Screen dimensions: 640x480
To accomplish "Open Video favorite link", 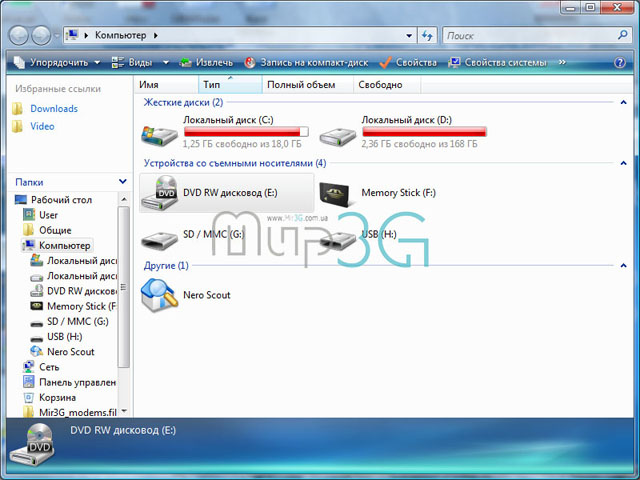I will 42,126.
